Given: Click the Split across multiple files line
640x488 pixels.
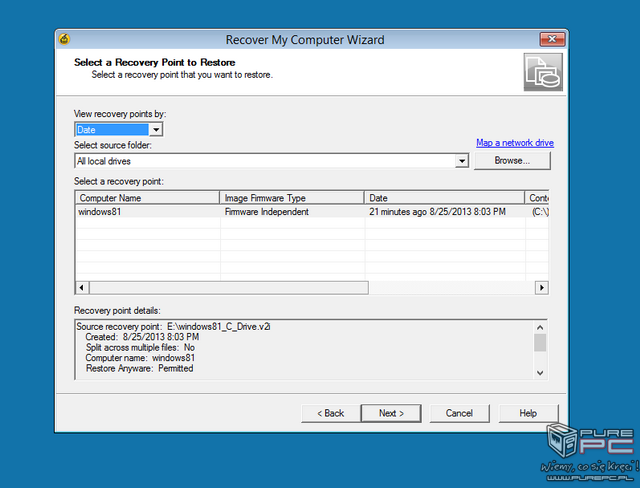Looking at the screenshot, I should tap(140, 348).
